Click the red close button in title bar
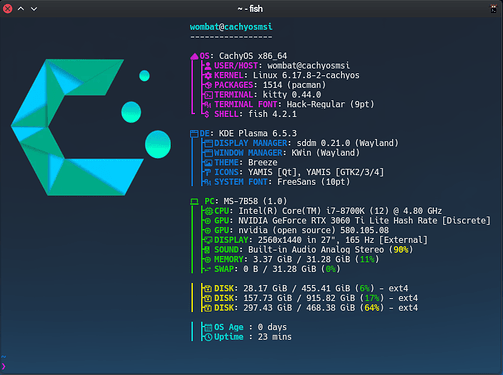503x375 pixels. pos(8,9)
